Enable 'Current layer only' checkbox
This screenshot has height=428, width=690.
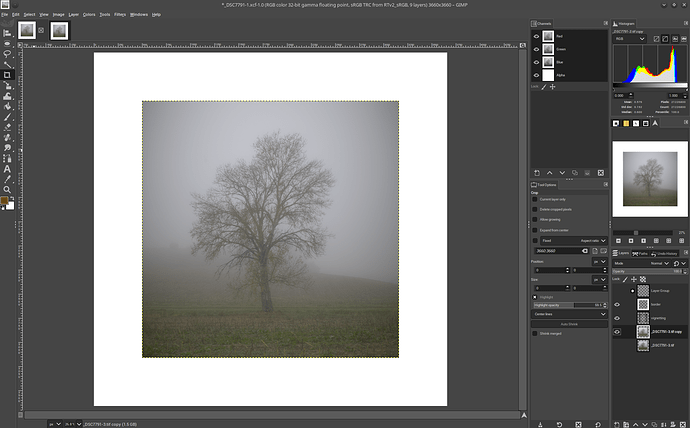pos(535,199)
